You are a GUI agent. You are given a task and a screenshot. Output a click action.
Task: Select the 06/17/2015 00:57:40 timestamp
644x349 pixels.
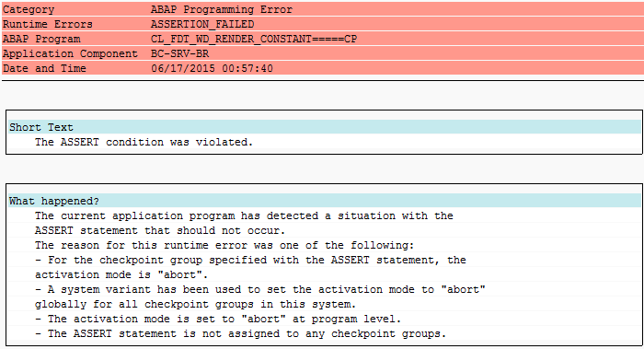click(212, 68)
